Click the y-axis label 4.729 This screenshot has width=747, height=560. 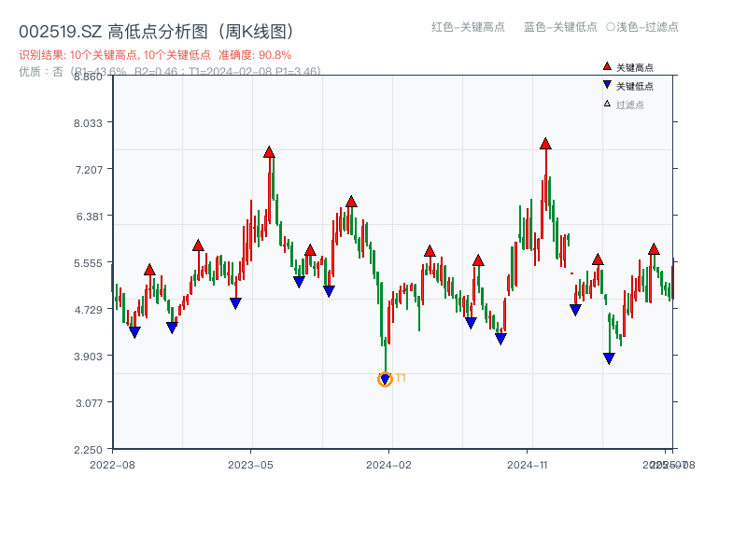(88, 310)
